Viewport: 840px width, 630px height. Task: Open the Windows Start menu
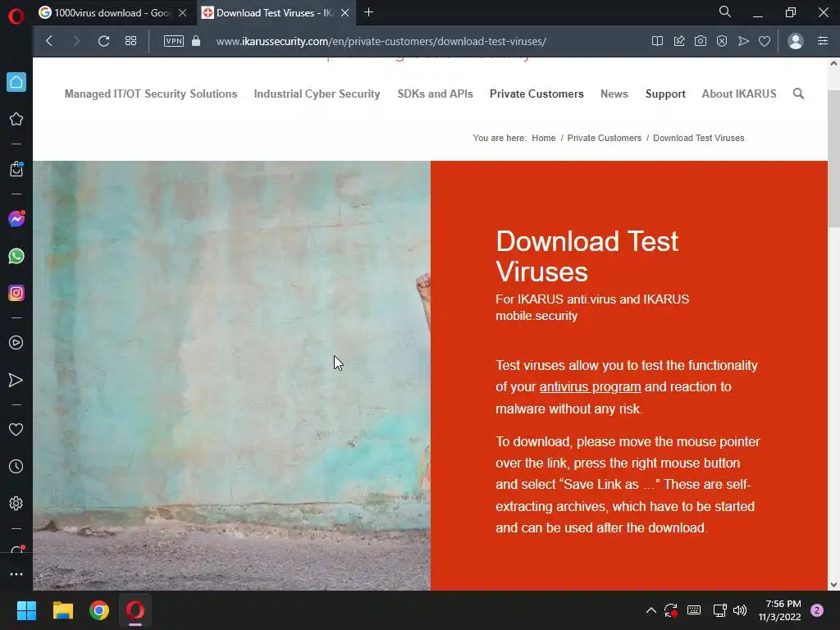(x=26, y=610)
